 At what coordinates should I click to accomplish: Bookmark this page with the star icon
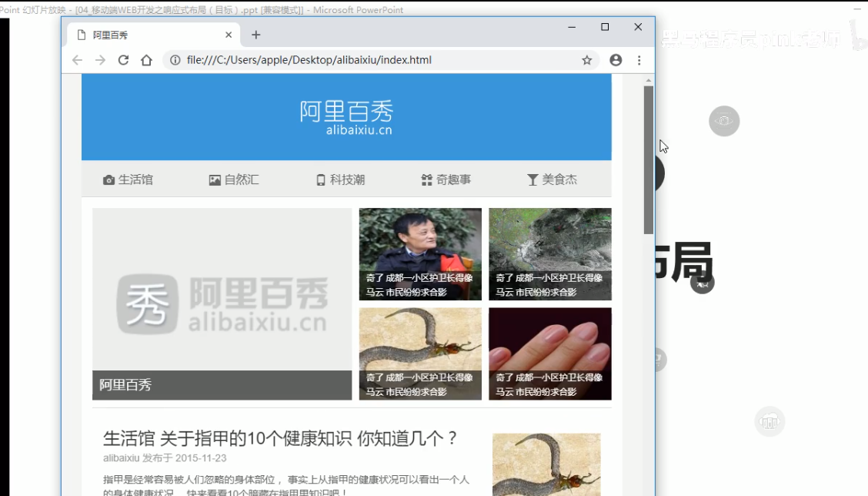pyautogui.click(x=587, y=60)
